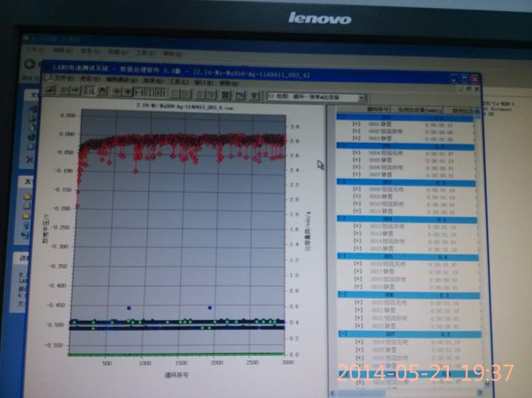Image resolution: width=532 pixels, height=398 pixels.
Task: Click the green back arrow in toolbar
Action: (64, 90)
